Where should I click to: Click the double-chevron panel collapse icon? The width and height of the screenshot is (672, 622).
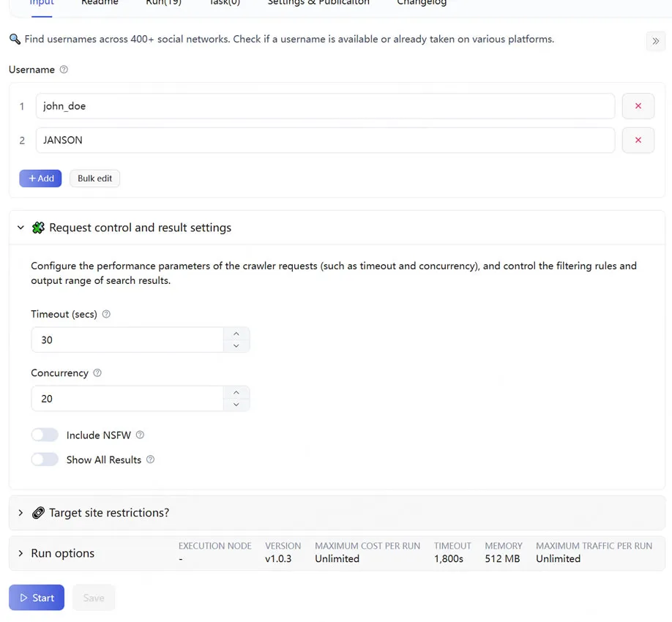[x=655, y=41]
